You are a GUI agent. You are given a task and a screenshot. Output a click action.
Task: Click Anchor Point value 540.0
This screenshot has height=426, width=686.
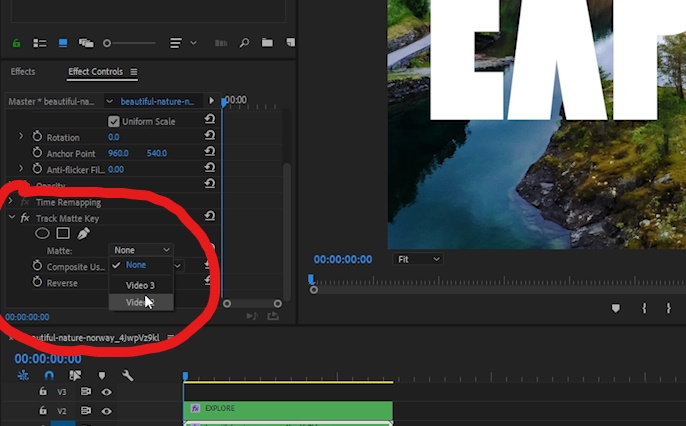coord(157,153)
